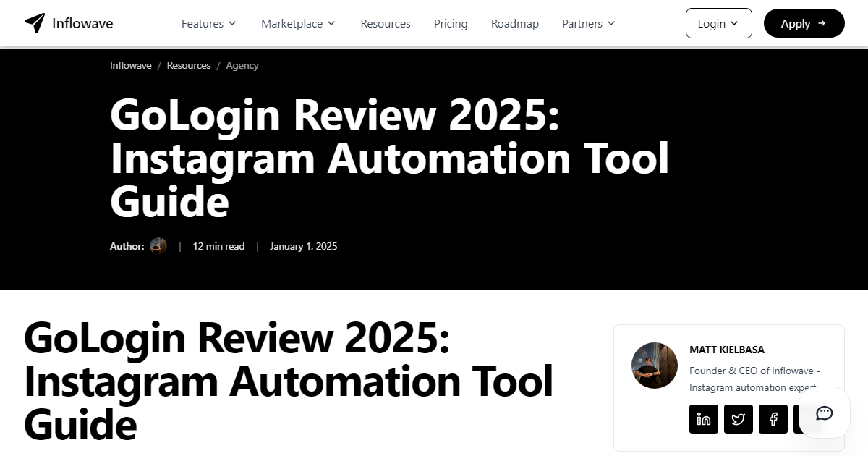Click the white hero banner article title
This screenshot has height=456, width=868.
(x=390, y=158)
